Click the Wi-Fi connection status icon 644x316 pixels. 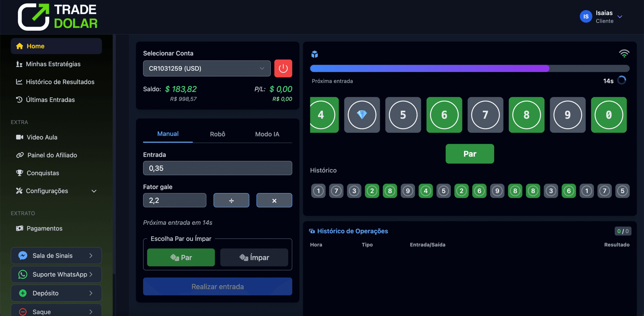tap(624, 53)
